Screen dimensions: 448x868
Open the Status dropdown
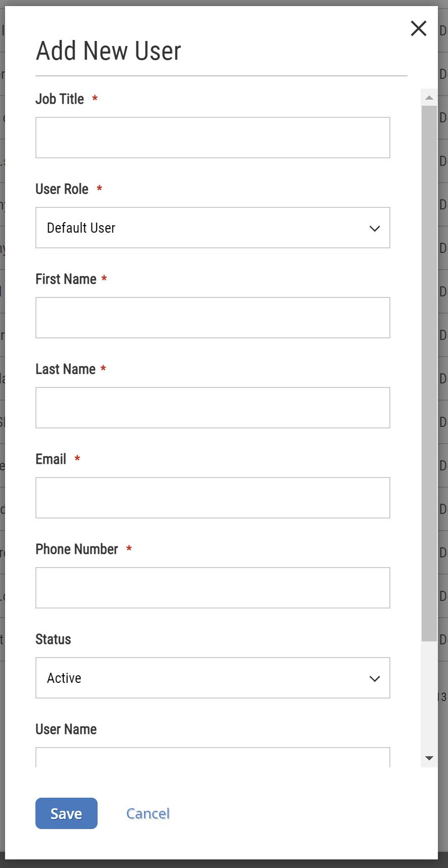coord(212,678)
